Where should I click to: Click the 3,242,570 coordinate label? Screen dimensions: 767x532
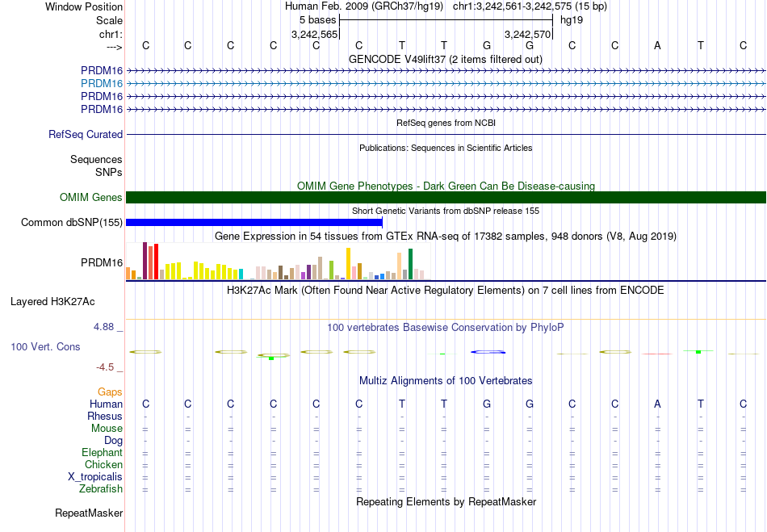[x=528, y=34]
